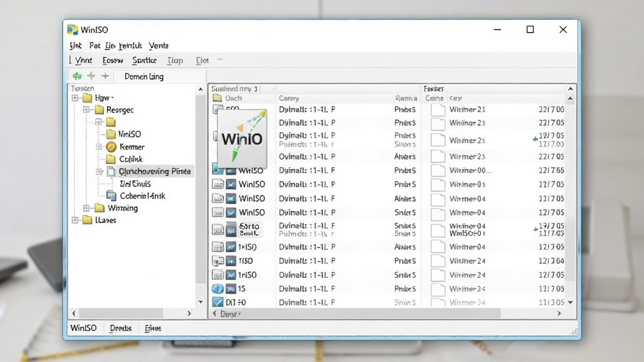Click the Vinnt toolbar item
The height and width of the screenshot is (362, 644).
coord(84,60)
